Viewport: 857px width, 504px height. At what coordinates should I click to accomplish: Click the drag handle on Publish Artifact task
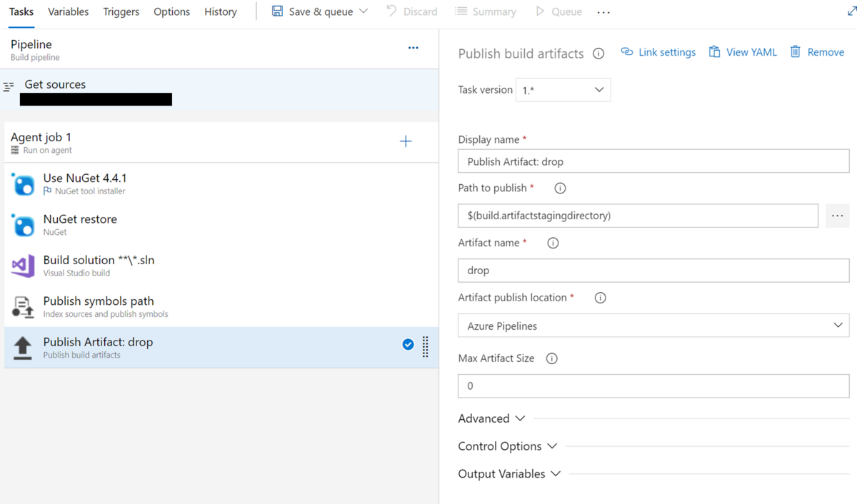[426, 346]
